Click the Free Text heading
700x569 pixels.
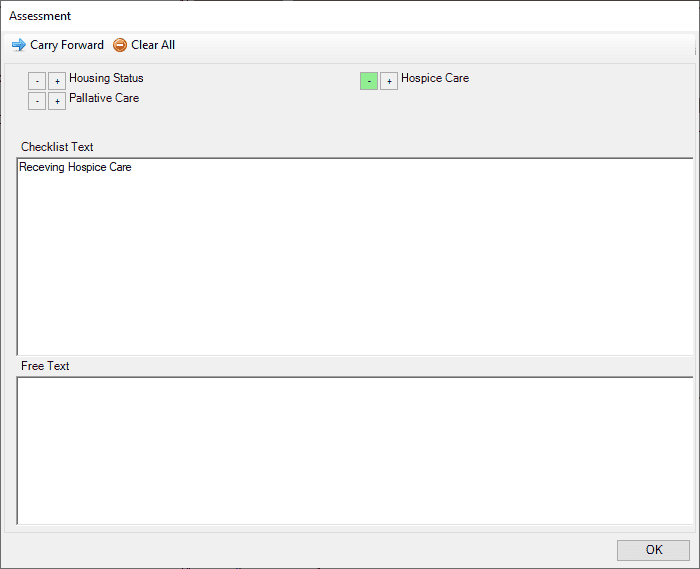coord(45,366)
